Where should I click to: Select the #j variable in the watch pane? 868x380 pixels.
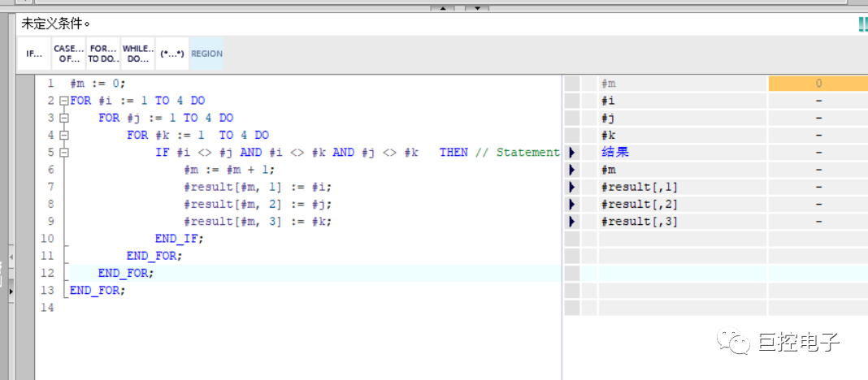609,119
